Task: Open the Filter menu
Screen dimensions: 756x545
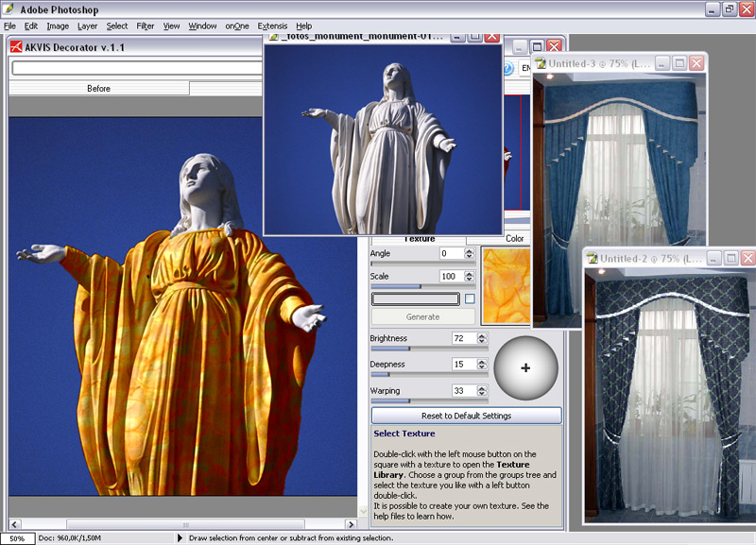Action: (x=146, y=26)
